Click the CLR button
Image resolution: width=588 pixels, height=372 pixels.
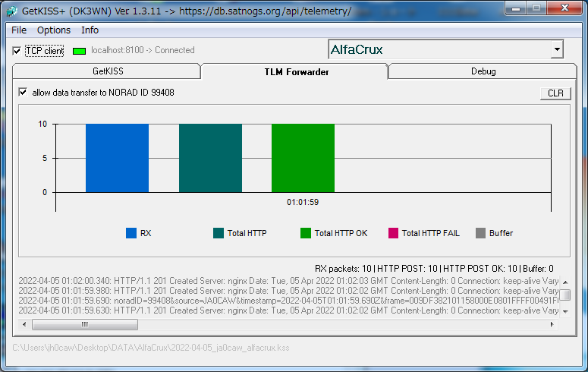click(x=555, y=93)
